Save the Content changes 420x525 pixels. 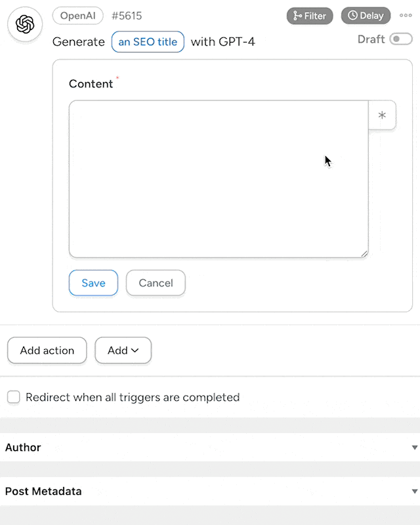coord(93,283)
